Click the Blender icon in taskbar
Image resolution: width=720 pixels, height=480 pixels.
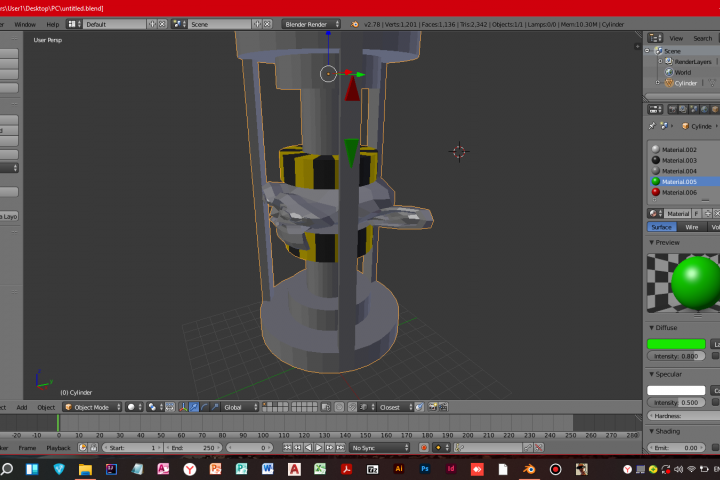point(529,469)
